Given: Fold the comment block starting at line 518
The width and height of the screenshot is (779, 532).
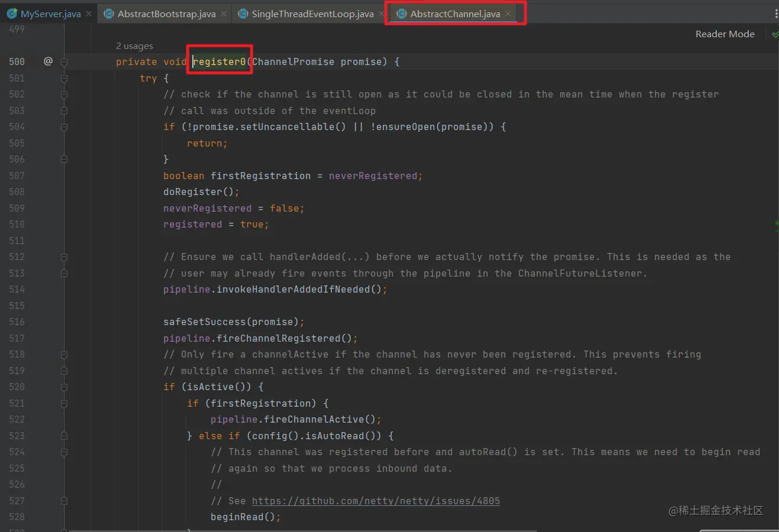Looking at the screenshot, I should point(64,354).
